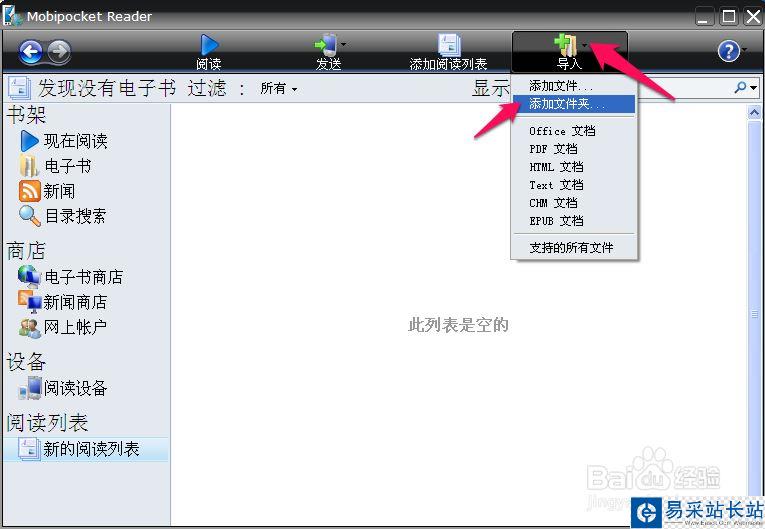Open dropdown arrow beside search magnifier
Screen dimensions: 765x529
pyautogui.click(x=754, y=88)
